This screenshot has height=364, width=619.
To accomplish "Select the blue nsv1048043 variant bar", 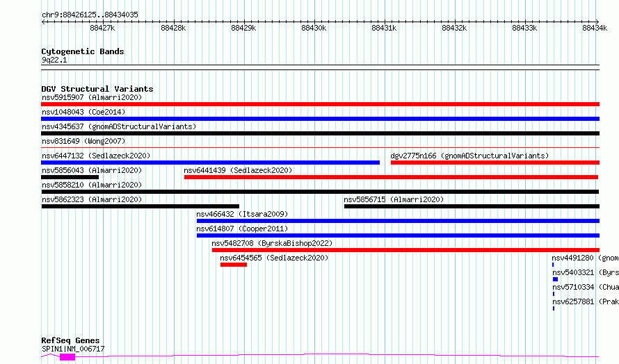I will pyautogui.click(x=320, y=119).
